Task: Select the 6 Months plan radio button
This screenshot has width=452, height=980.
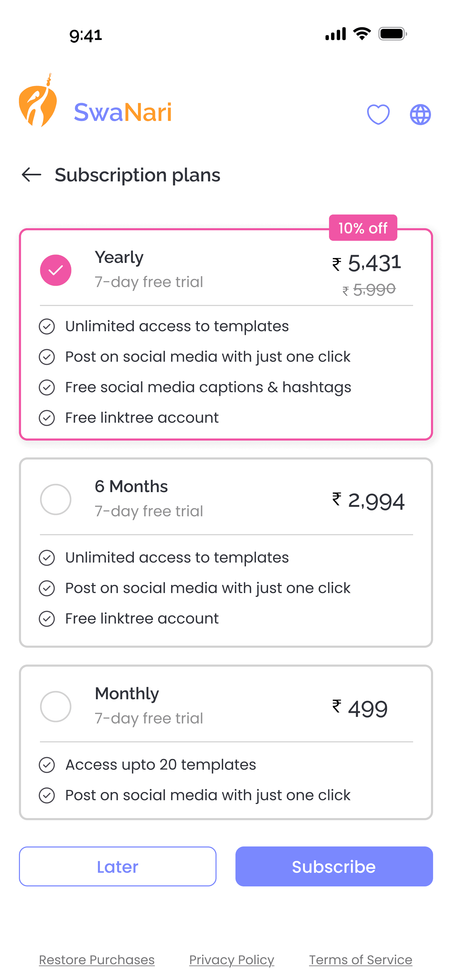Action: click(55, 499)
